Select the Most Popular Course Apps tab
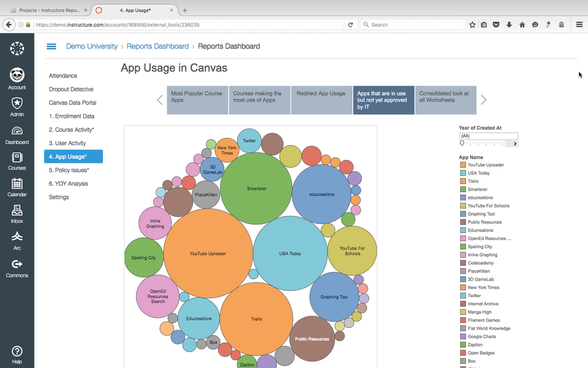Viewport: 588px width, 368px height. pos(197,100)
